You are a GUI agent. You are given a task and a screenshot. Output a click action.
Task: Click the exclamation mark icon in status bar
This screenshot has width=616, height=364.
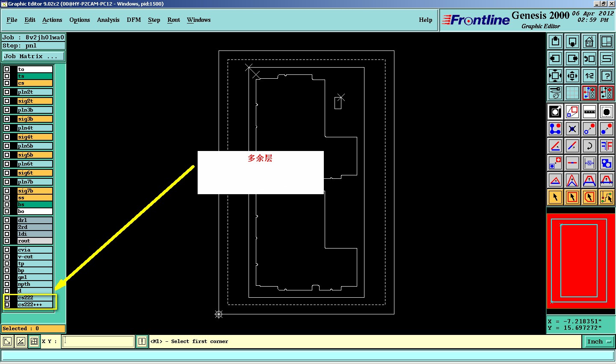tap(142, 341)
